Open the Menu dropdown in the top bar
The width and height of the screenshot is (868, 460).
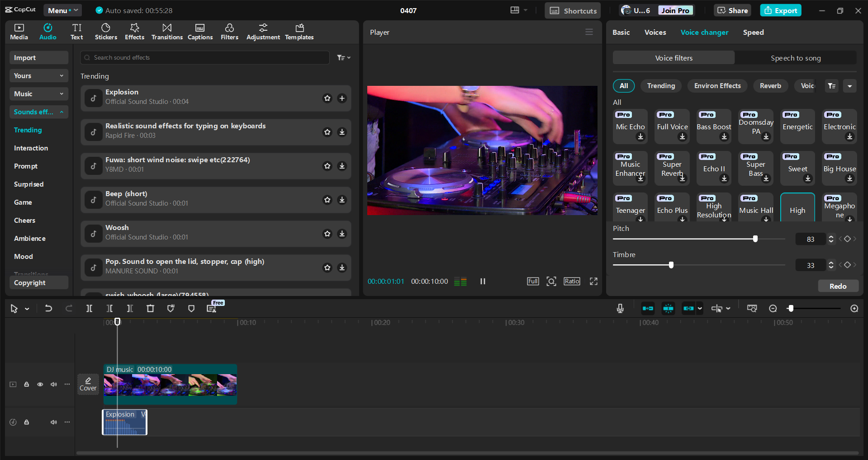click(x=62, y=10)
